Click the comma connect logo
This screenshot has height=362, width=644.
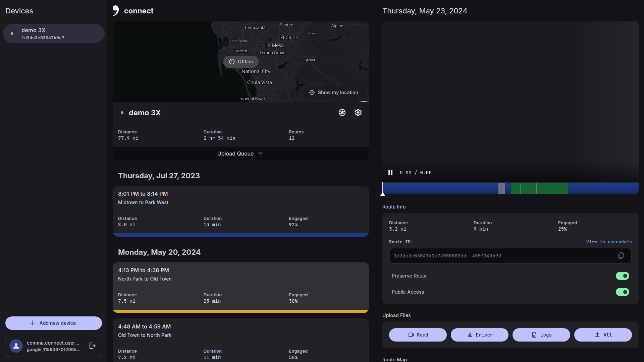point(116,11)
